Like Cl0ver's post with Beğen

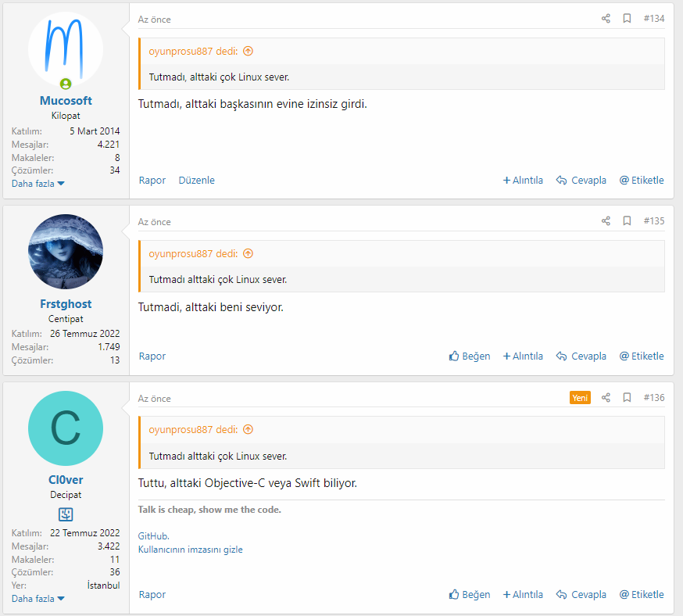click(470, 594)
